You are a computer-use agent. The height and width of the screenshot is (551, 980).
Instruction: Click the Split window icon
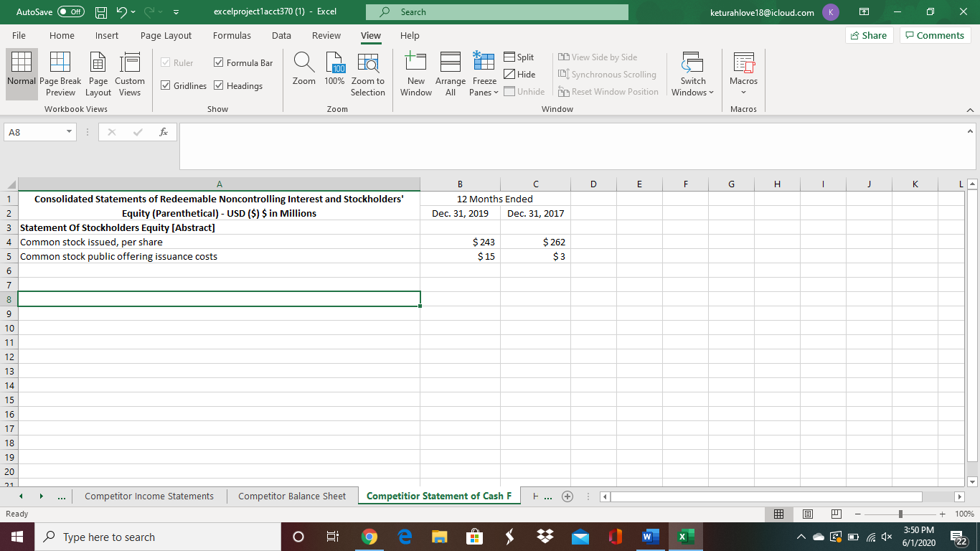(519, 57)
